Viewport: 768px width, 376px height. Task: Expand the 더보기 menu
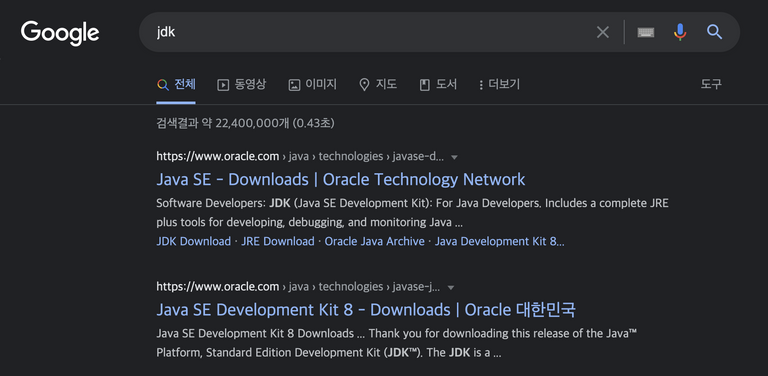[500, 85]
